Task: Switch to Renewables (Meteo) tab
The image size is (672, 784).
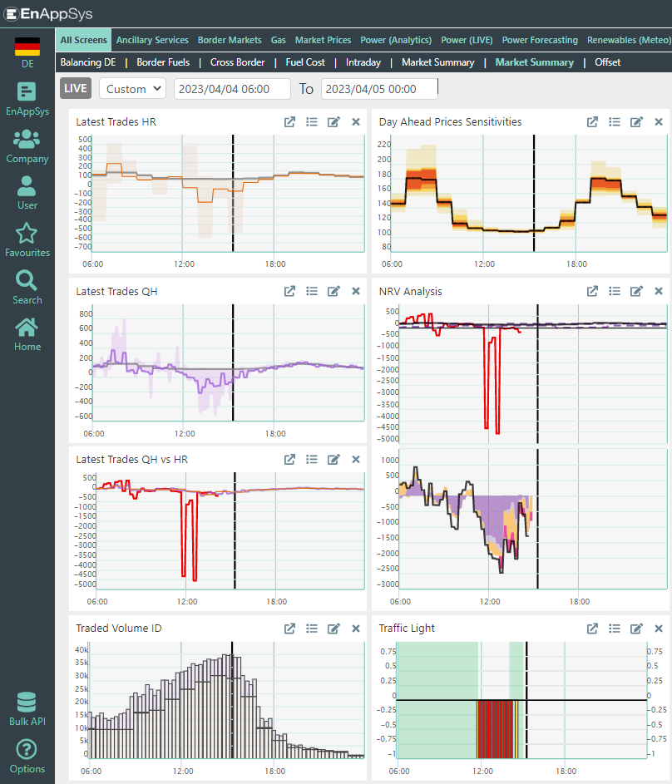Action: [x=629, y=40]
